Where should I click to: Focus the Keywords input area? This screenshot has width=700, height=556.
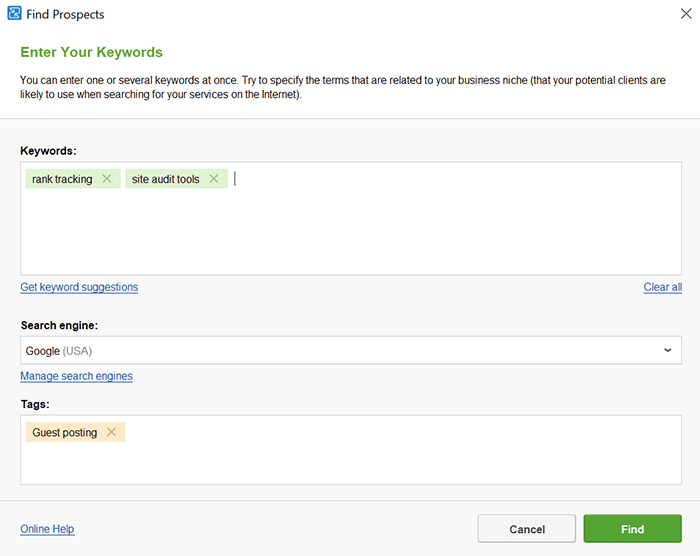(x=351, y=218)
